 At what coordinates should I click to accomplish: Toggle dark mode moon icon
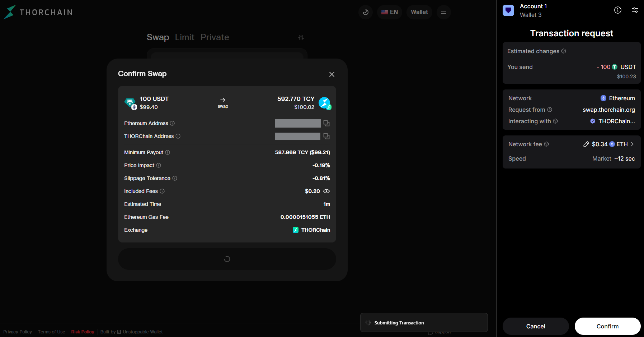click(x=366, y=12)
